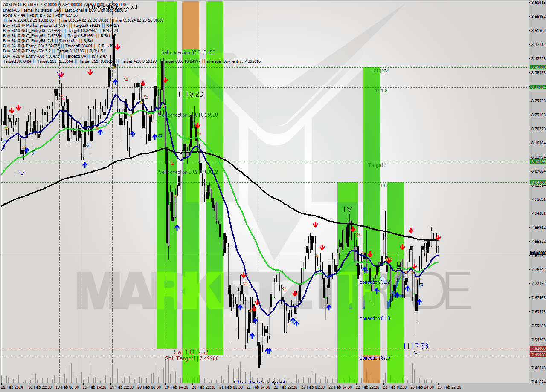Select the 'Sell 100 | 7.52' label

pyautogui.click(x=191, y=352)
